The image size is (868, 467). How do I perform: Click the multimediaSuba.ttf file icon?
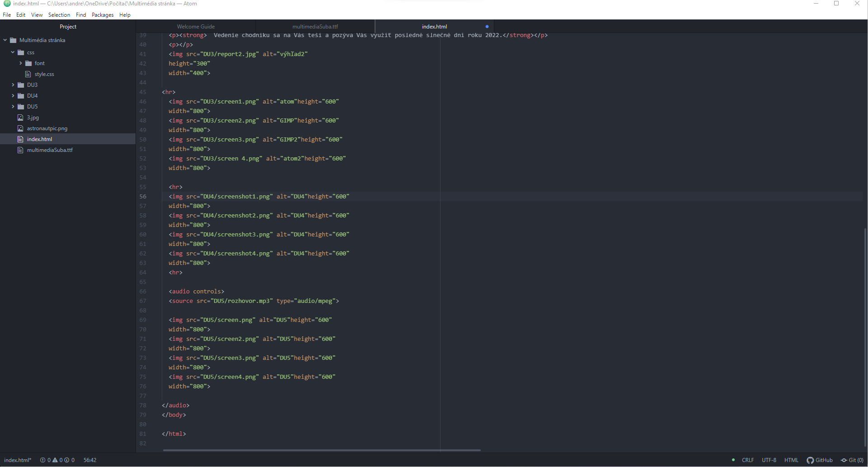pos(20,150)
